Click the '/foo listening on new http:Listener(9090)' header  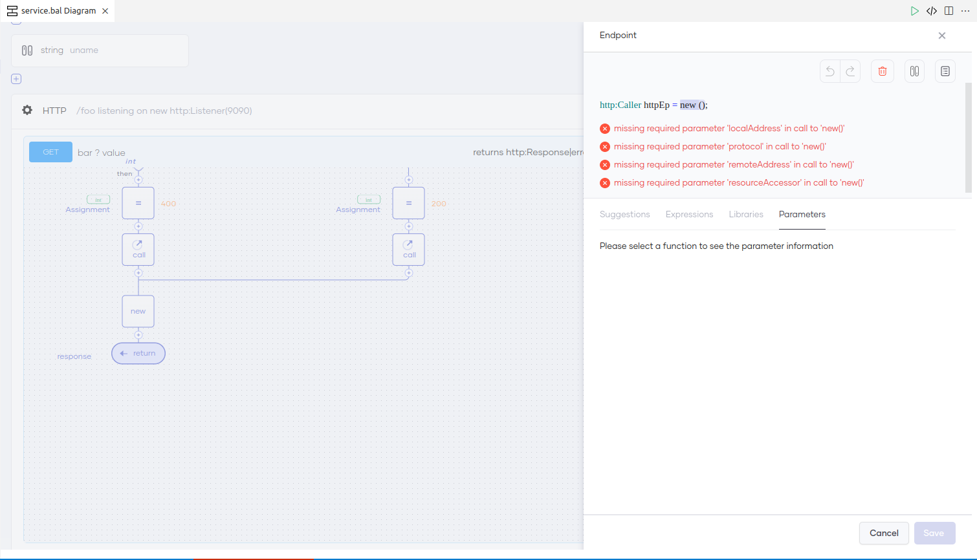pos(164,111)
